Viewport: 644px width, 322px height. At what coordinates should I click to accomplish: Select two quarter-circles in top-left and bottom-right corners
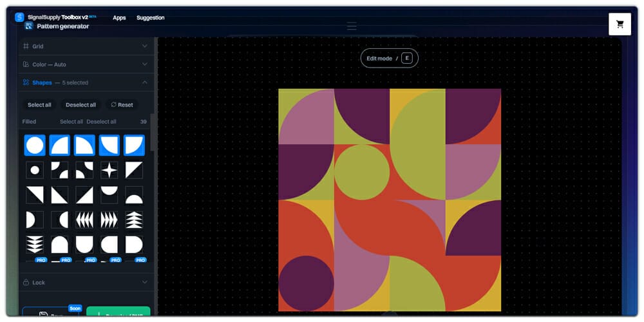59,170
